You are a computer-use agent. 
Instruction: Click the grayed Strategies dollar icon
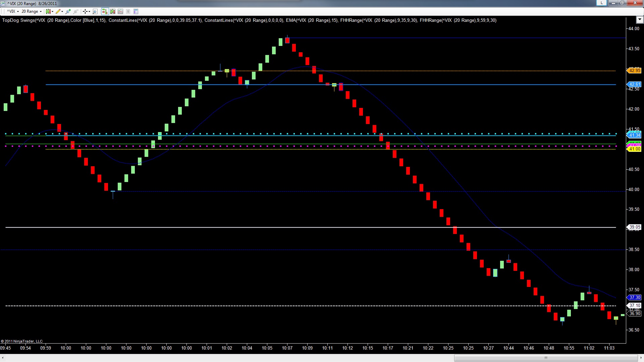click(x=128, y=11)
